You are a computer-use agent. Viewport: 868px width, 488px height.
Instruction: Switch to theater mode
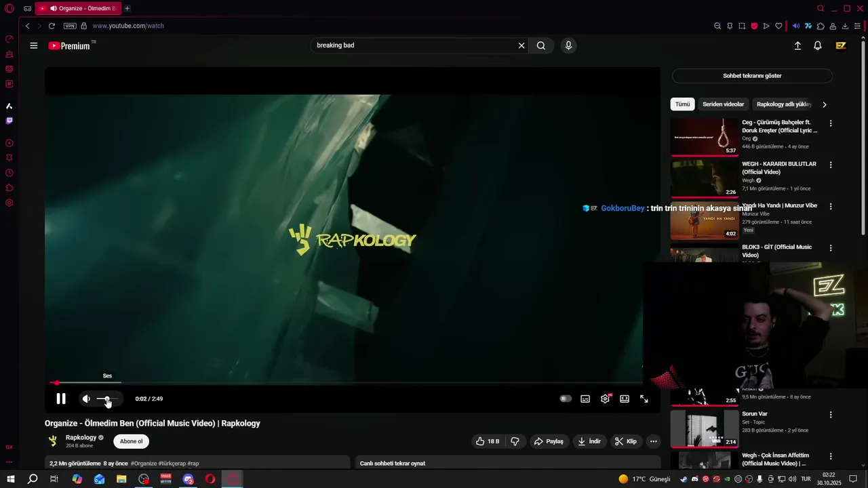click(625, 399)
